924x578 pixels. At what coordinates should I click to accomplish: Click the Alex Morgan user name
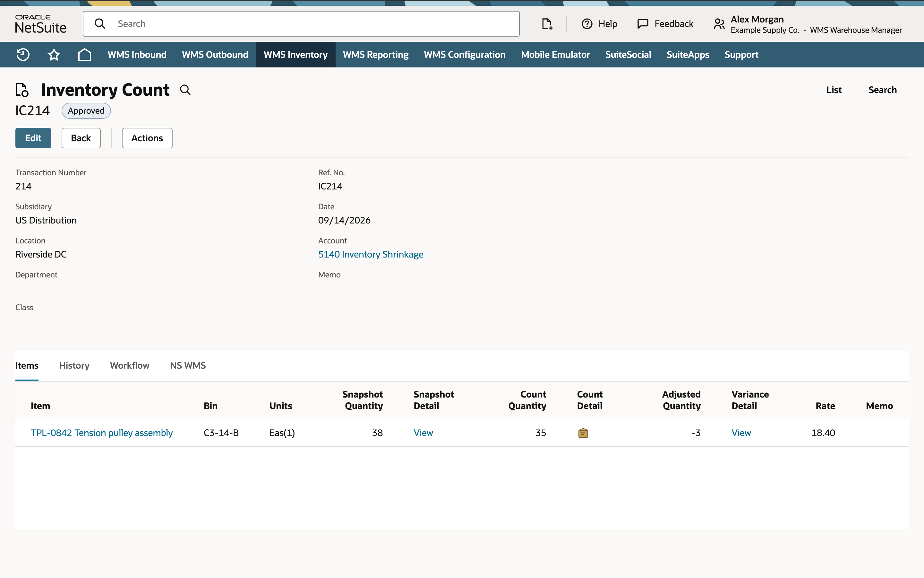(757, 19)
